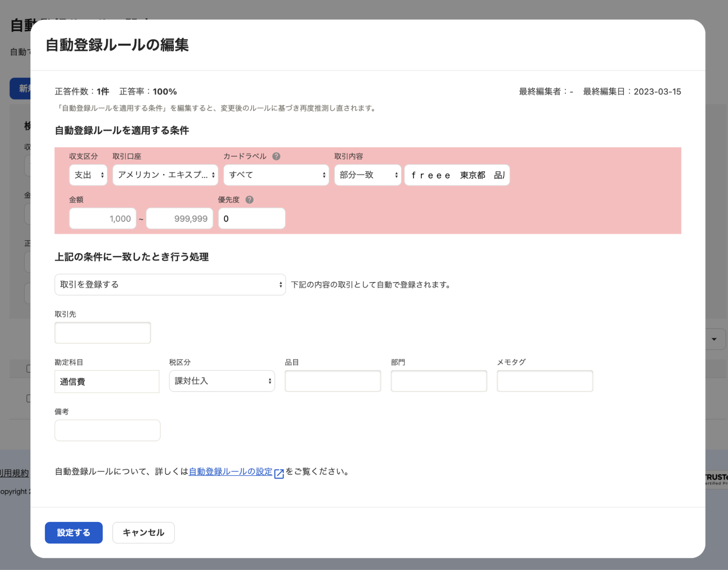
Task: Click the 正答件数：1件 text
Action: (82, 92)
